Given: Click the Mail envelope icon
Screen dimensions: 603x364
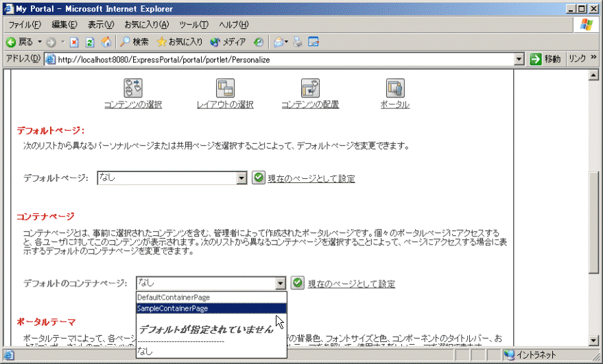Looking at the screenshot, I should click(279, 43).
